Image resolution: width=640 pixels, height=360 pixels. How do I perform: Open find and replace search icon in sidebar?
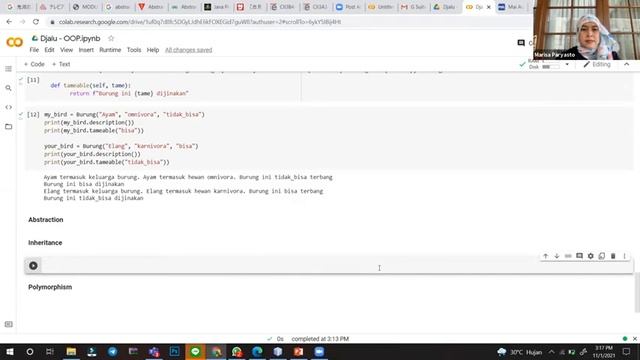(8, 88)
